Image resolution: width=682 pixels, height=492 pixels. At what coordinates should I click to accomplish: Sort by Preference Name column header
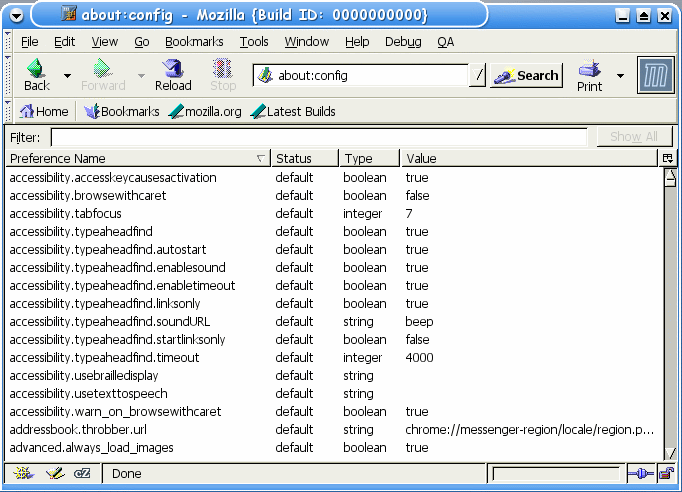click(x=137, y=158)
